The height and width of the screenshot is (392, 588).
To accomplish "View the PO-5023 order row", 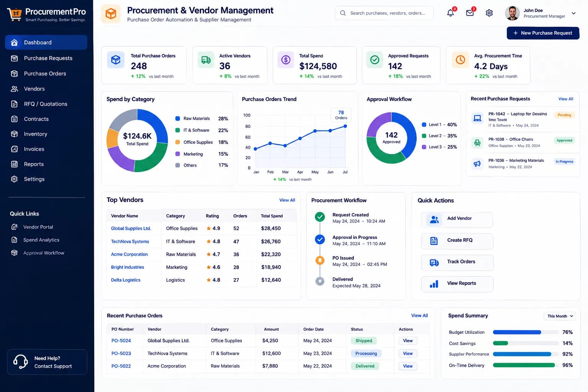I will (408, 354).
